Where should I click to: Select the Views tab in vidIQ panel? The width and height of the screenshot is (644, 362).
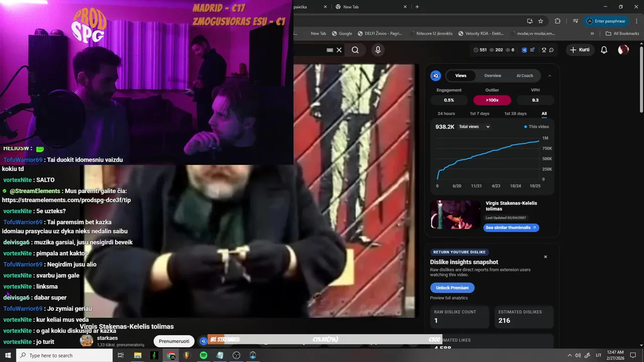pyautogui.click(x=461, y=75)
